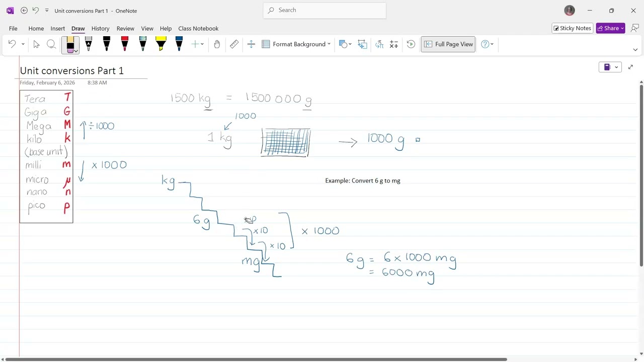Expand the page with diagonal arrows
The height and width of the screenshot is (362, 644).
630,67
